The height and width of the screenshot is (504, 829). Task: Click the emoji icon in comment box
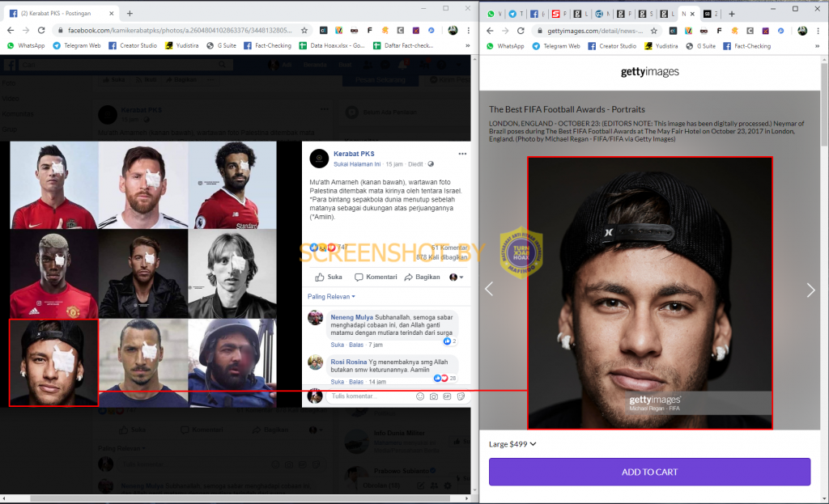pos(420,396)
